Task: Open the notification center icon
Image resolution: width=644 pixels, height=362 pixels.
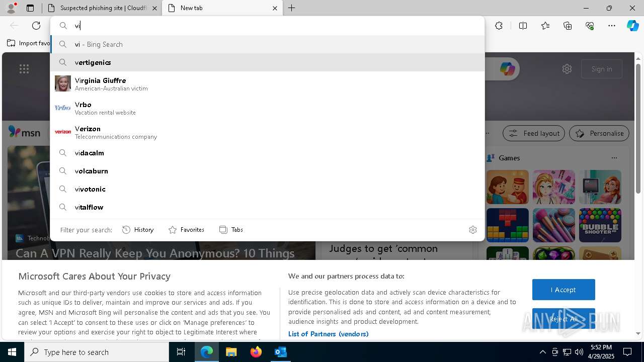Action: click(x=627, y=352)
